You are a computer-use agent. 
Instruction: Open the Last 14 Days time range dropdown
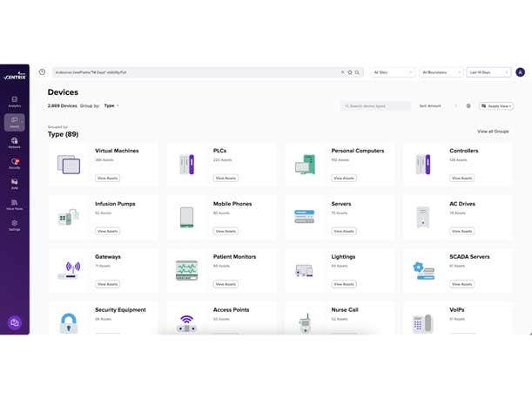488,72
